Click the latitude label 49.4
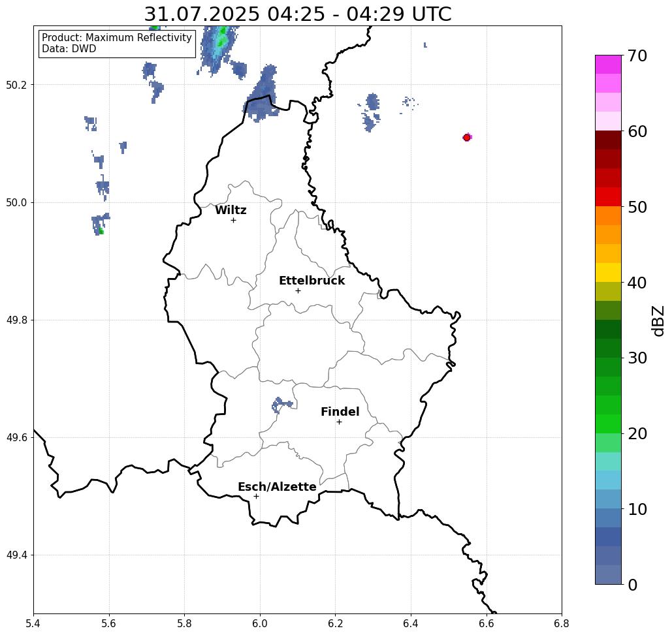 coord(16,555)
